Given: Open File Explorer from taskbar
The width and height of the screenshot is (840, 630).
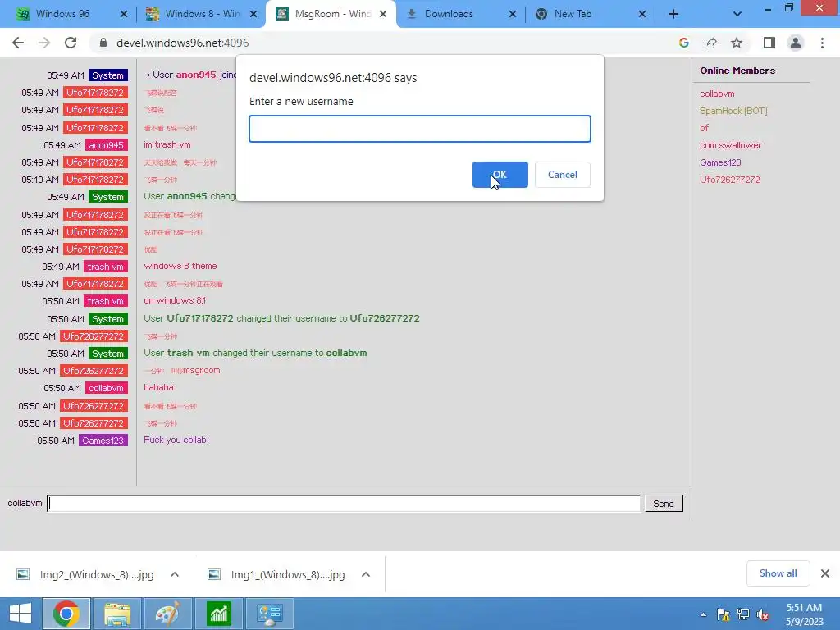Looking at the screenshot, I should pos(117,614).
